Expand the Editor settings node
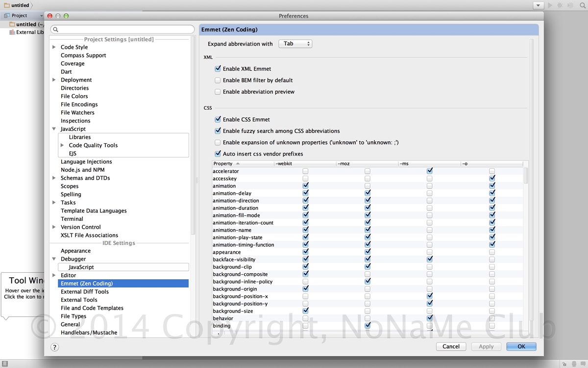 (54, 275)
